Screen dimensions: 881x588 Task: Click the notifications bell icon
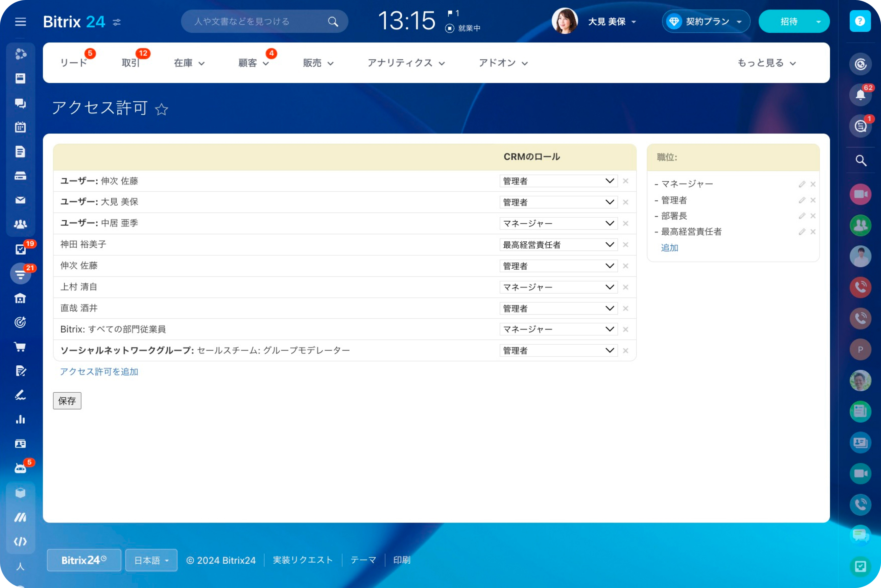tap(860, 94)
